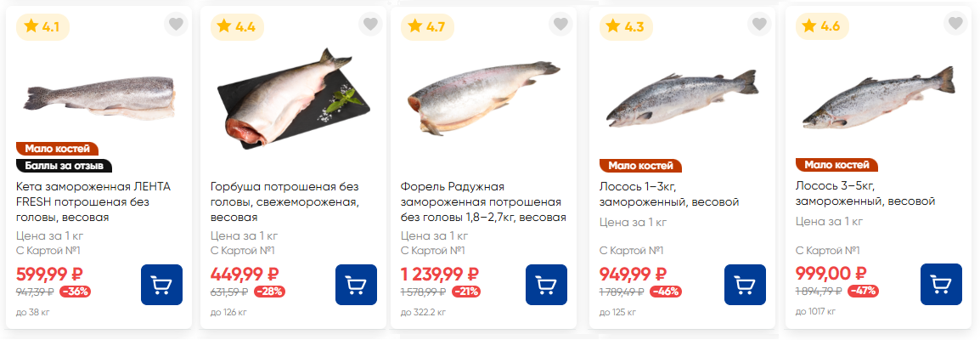Click the 4.7 star rating badge
The width and height of the screenshot is (980, 340).
(x=427, y=27)
